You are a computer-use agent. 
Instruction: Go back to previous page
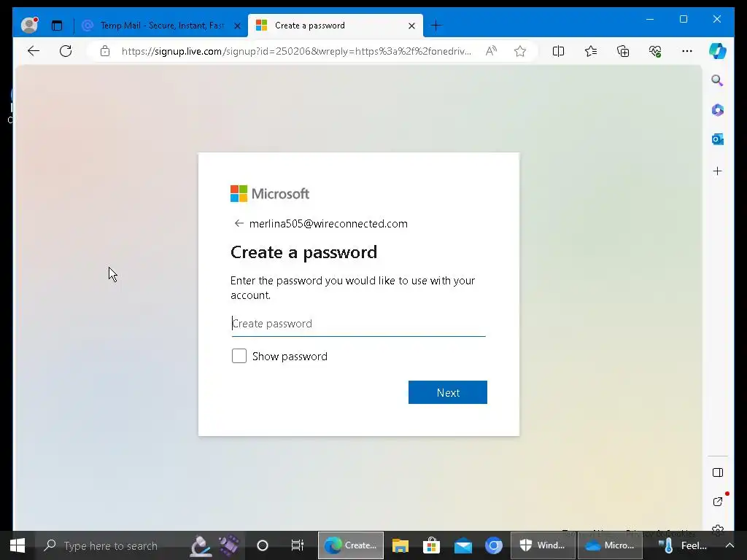coord(34,51)
